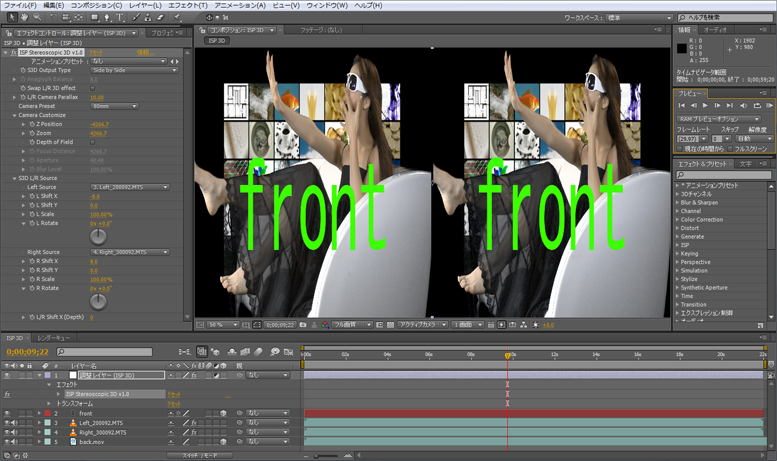Open the S3D Output Type dropdown
777x461 pixels.
click(x=130, y=70)
